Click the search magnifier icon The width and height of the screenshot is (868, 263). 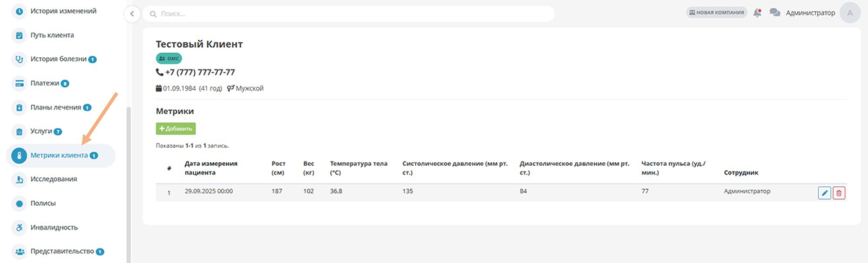coord(152,14)
